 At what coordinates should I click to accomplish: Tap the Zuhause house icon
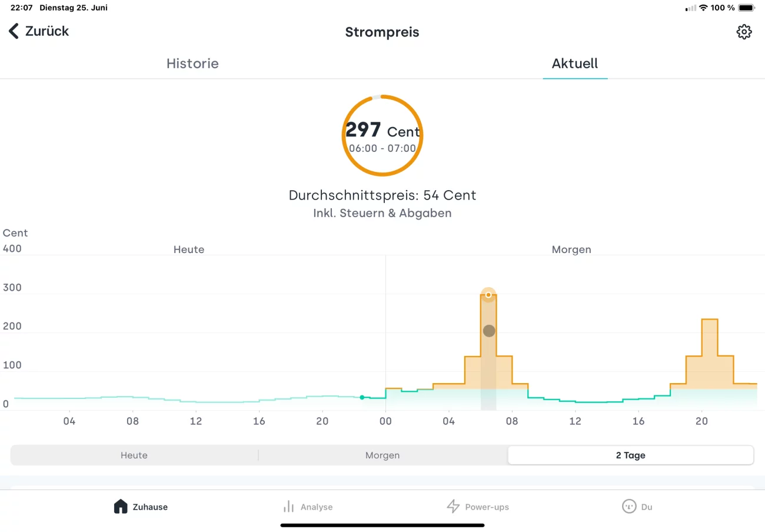pyautogui.click(x=121, y=507)
